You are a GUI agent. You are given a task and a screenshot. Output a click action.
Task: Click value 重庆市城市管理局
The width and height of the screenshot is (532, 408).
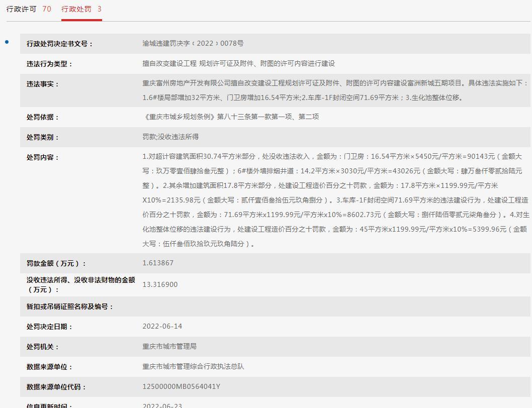click(169, 346)
